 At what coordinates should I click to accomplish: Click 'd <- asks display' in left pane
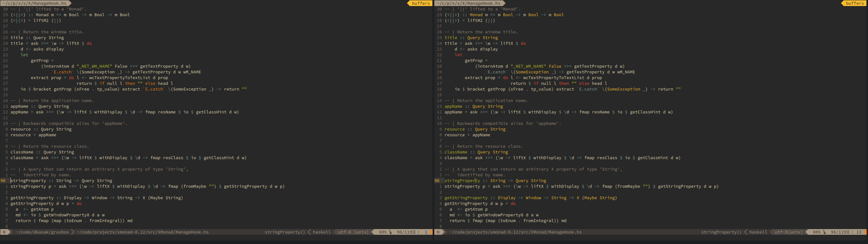coord(42,49)
